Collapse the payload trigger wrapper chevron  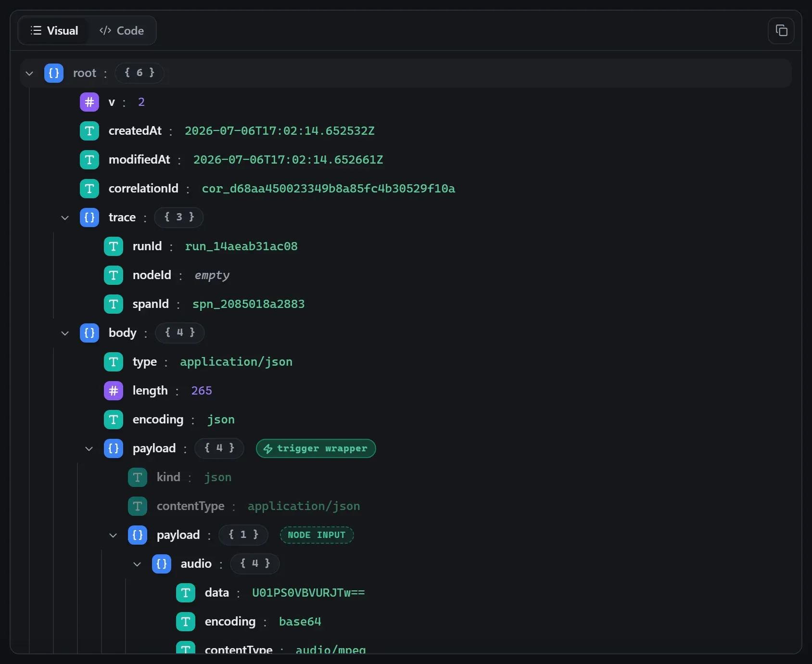coord(89,448)
